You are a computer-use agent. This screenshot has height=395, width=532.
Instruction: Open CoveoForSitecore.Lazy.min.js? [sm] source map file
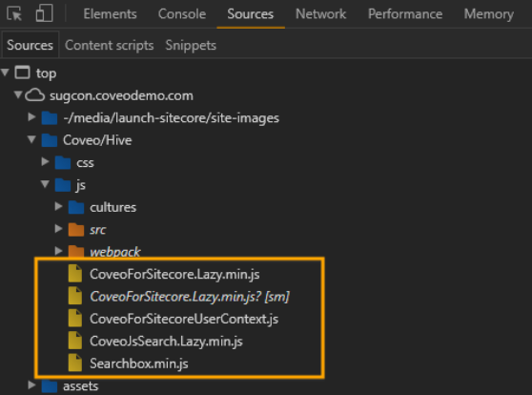[x=190, y=297]
